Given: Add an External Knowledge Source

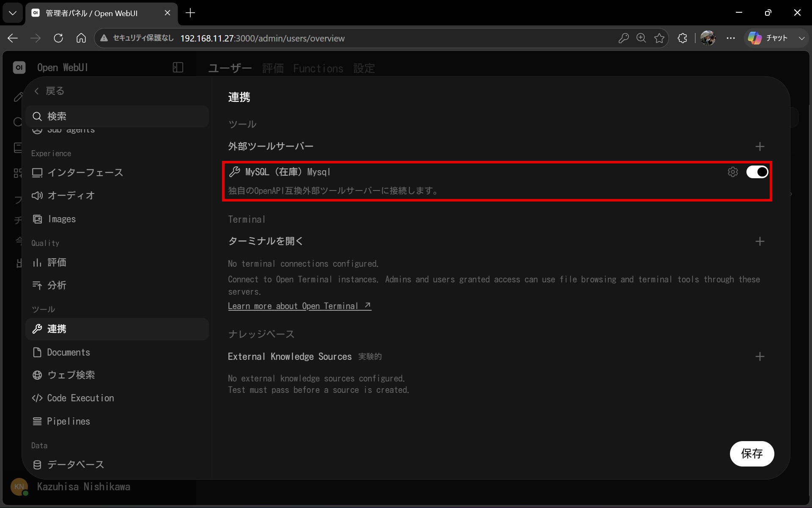Looking at the screenshot, I should click(760, 356).
